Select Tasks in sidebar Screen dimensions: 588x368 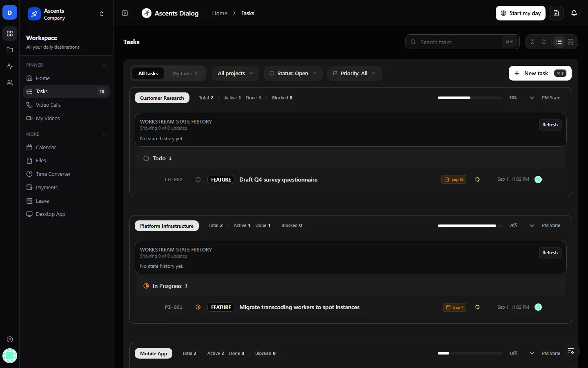(66, 92)
